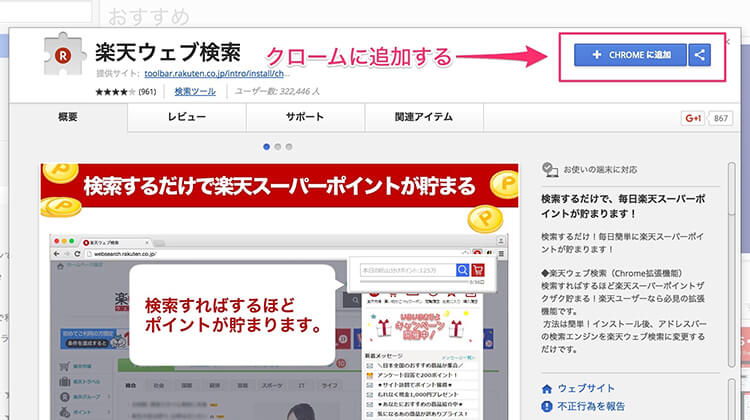Click the お使いの端末に対応 text
This screenshot has height=420, width=750.
click(600, 169)
